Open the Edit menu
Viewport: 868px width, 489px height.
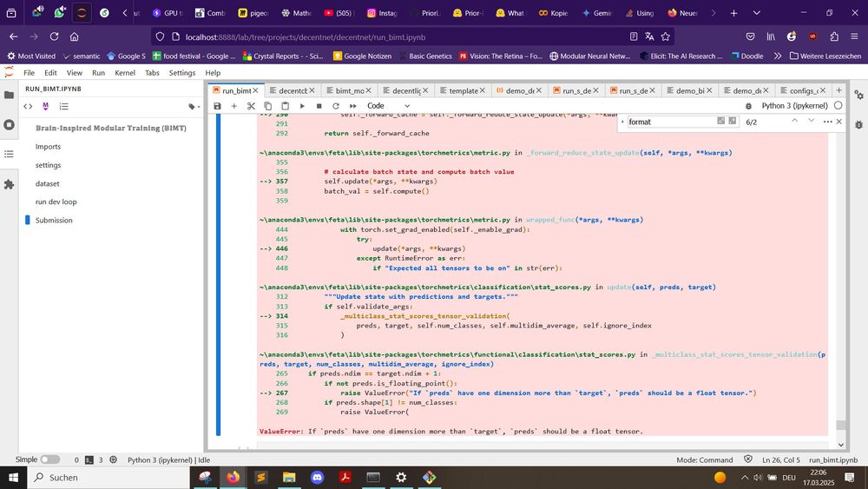[x=50, y=73]
